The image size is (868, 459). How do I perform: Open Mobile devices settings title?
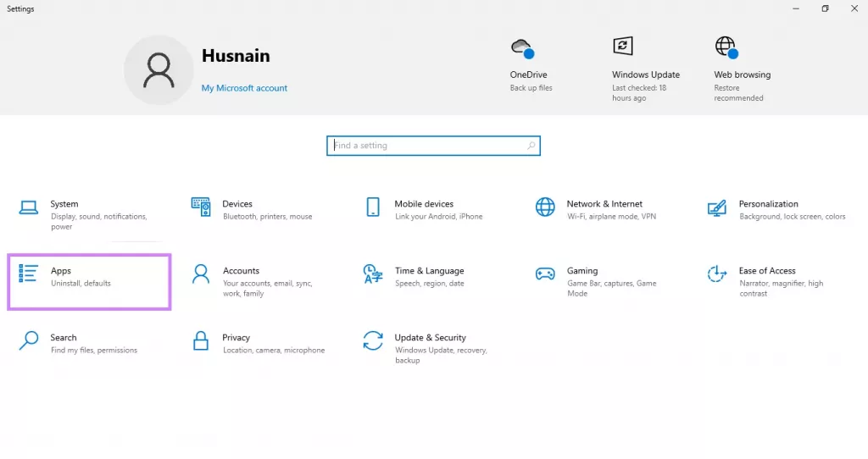(424, 203)
